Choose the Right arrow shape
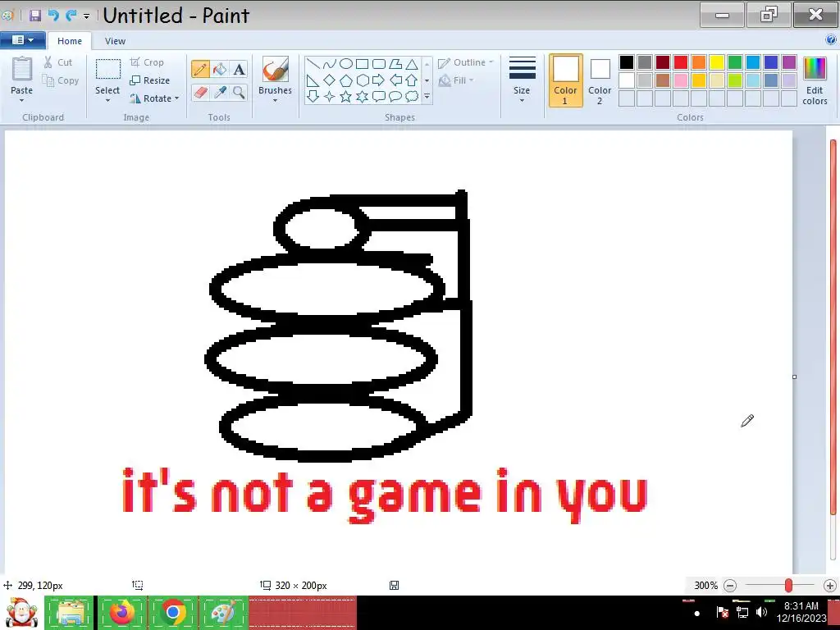 point(379,80)
